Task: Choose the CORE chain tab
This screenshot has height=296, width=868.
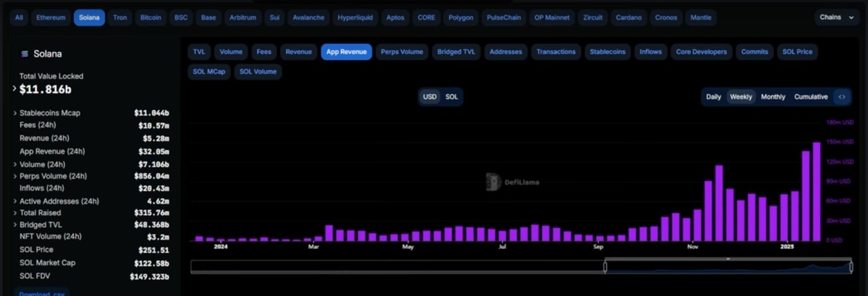Action: click(x=427, y=17)
